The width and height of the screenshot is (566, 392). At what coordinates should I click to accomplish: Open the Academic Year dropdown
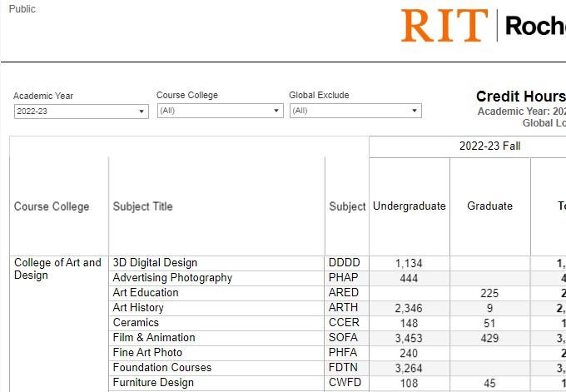[81, 112]
